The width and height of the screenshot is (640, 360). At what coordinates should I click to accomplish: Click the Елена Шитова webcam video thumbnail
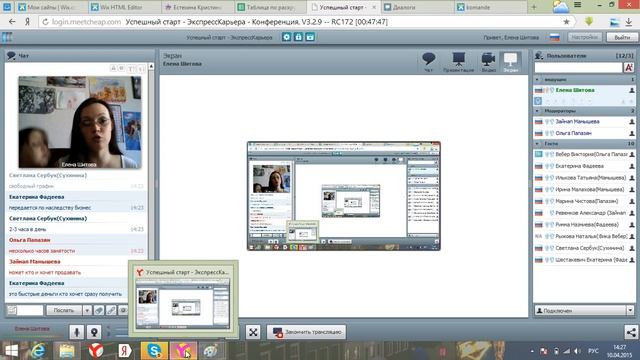coord(80,122)
